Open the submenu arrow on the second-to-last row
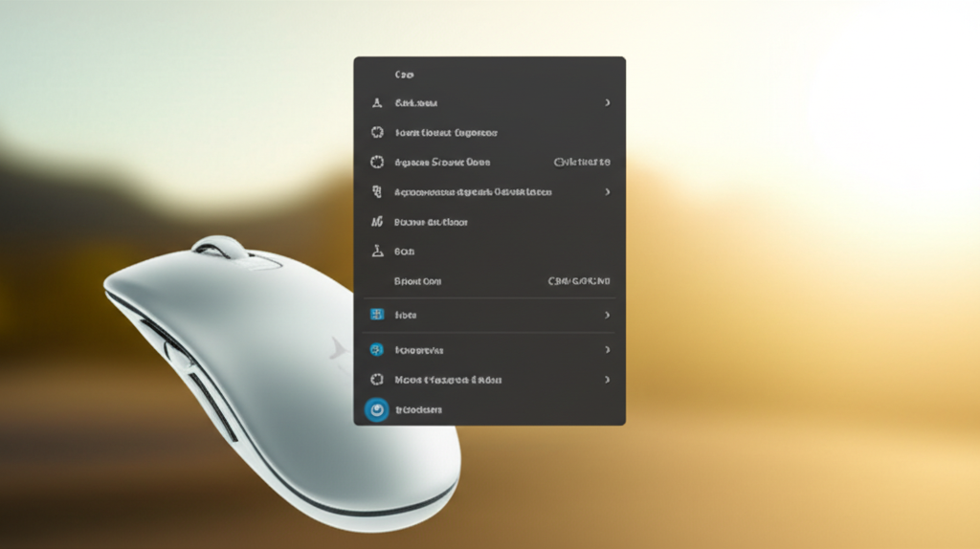 tap(608, 380)
